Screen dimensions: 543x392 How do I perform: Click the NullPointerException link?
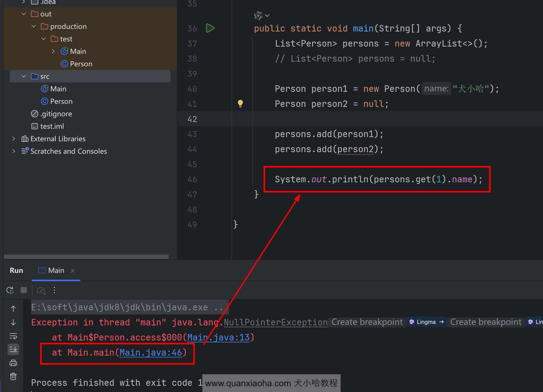tap(276, 322)
